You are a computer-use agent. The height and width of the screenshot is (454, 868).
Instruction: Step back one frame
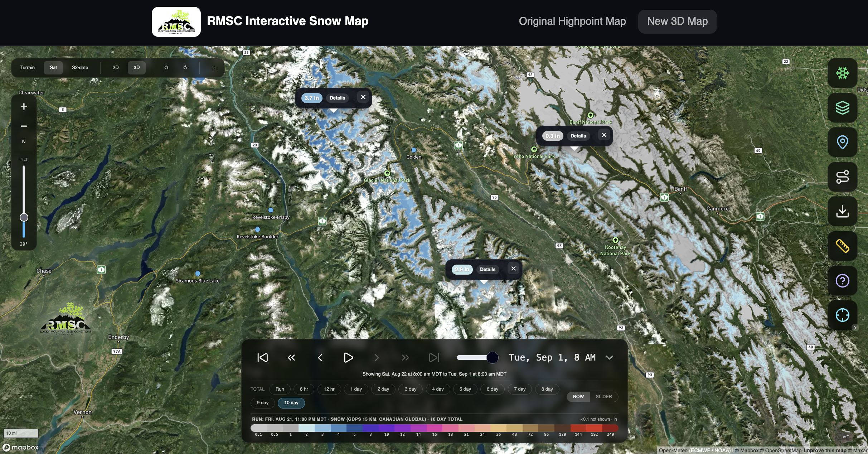(x=320, y=357)
